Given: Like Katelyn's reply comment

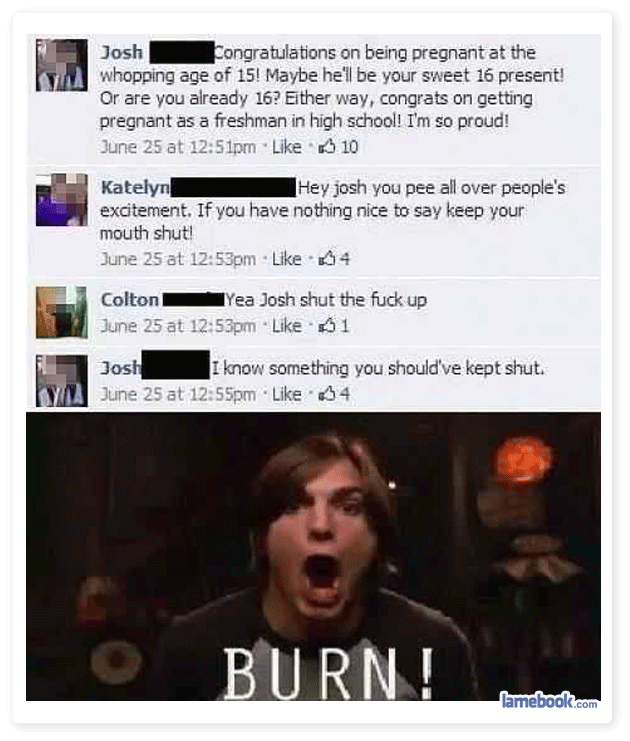Looking at the screenshot, I should (x=287, y=258).
